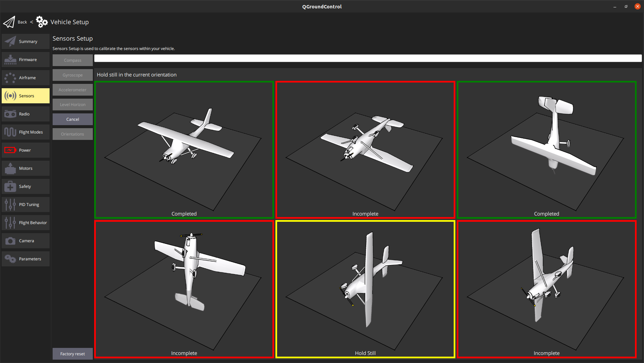Image resolution: width=644 pixels, height=363 pixels.
Task: Click the calibration progress bar
Action: pyautogui.click(x=368, y=58)
